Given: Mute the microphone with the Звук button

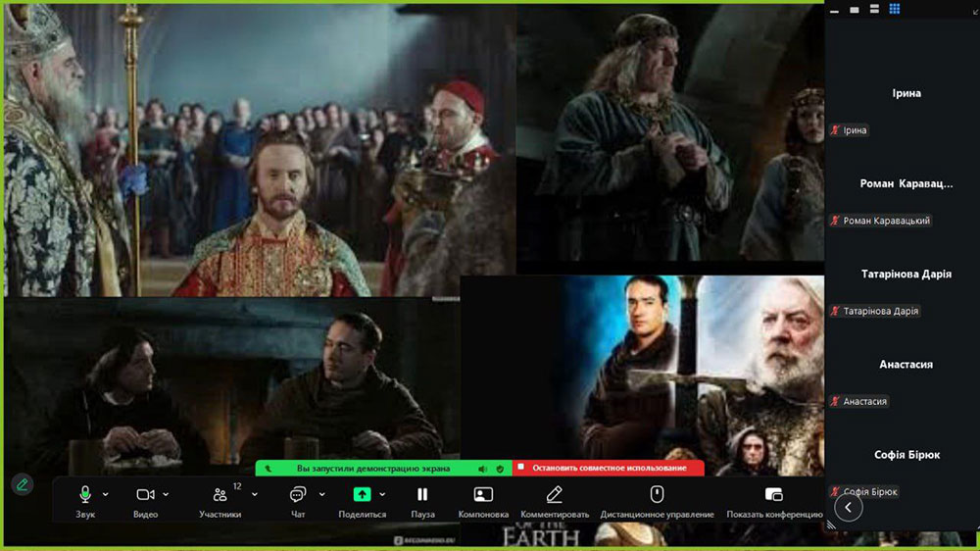Looking at the screenshot, I should [x=85, y=495].
